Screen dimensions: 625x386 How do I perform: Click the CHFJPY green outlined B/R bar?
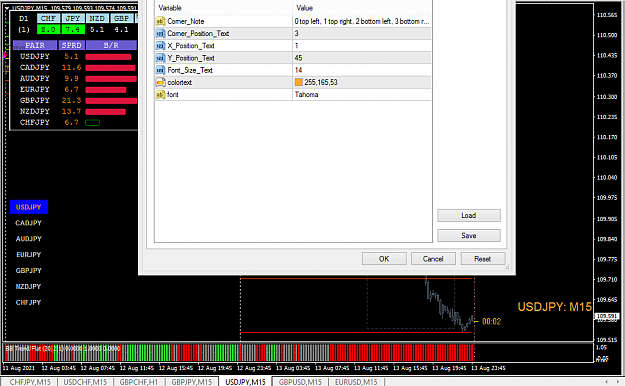tap(92, 123)
